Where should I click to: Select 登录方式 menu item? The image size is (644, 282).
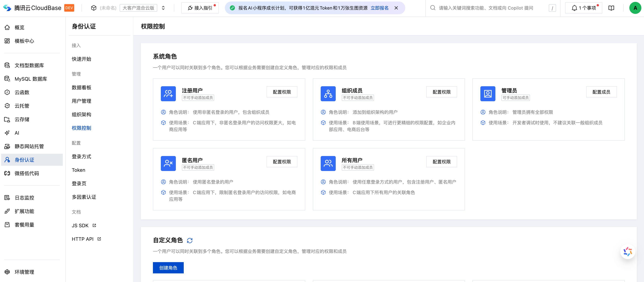point(82,157)
